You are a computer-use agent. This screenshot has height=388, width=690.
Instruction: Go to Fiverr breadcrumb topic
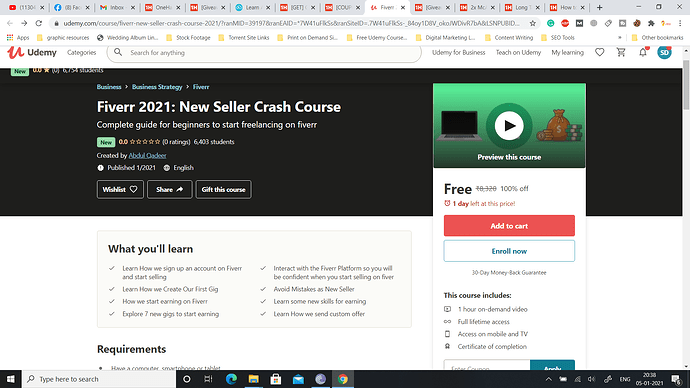click(201, 87)
